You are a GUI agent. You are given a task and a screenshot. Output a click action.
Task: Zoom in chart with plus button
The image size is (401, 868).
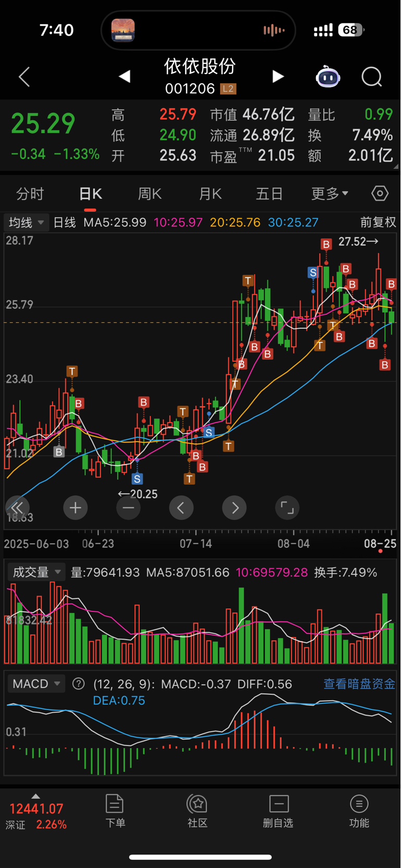[76, 508]
